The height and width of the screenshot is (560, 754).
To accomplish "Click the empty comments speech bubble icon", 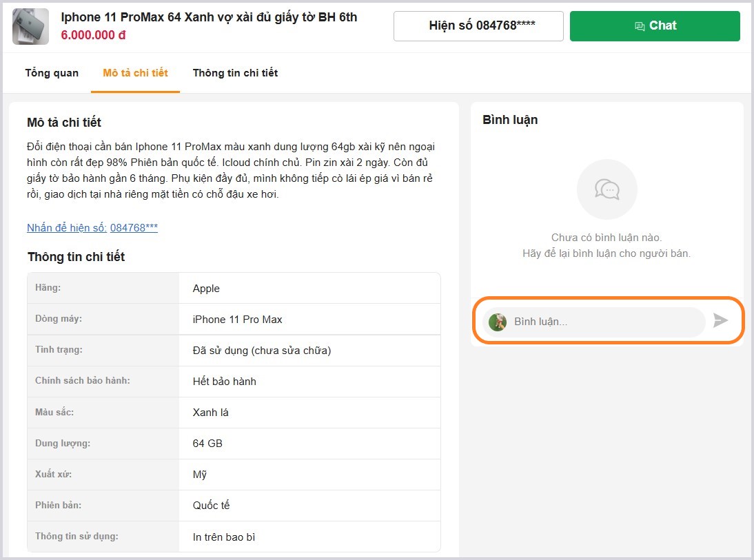I will pos(607,189).
